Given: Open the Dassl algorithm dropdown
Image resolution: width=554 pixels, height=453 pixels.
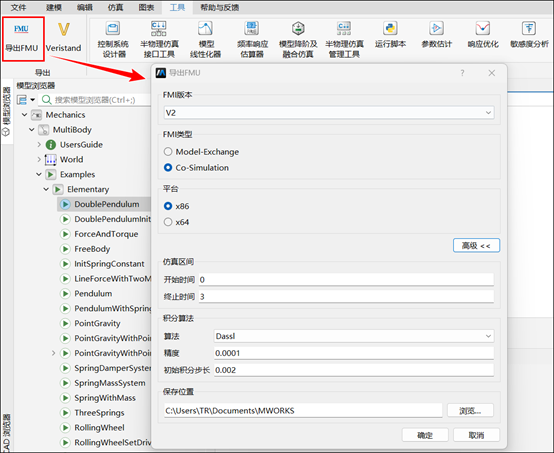Looking at the screenshot, I should [x=354, y=336].
